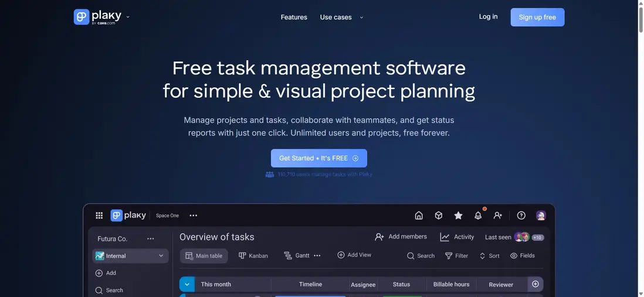
Task: Click the Space One label
Action: (x=167, y=216)
